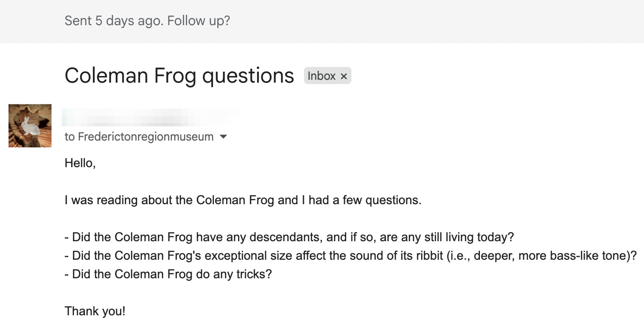This screenshot has height=321, width=644.
Task: Click the "Sent 5 days ago" text
Action: pos(114,21)
